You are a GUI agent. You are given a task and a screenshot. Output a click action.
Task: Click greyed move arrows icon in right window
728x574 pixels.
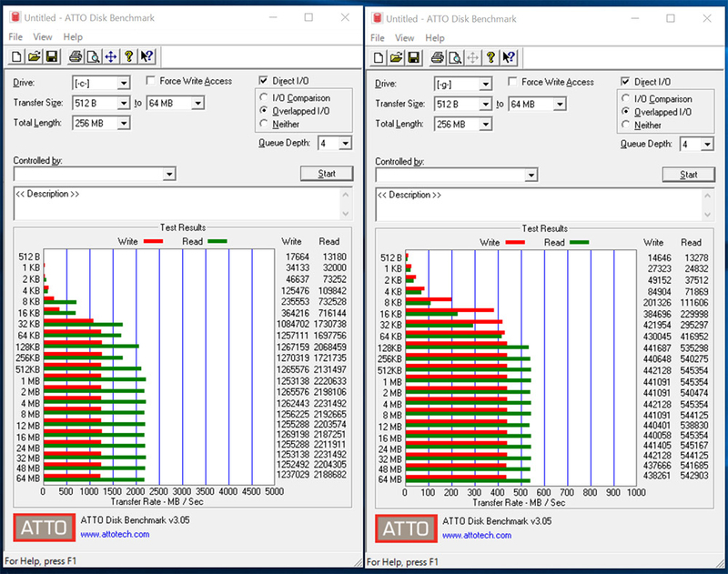click(472, 57)
